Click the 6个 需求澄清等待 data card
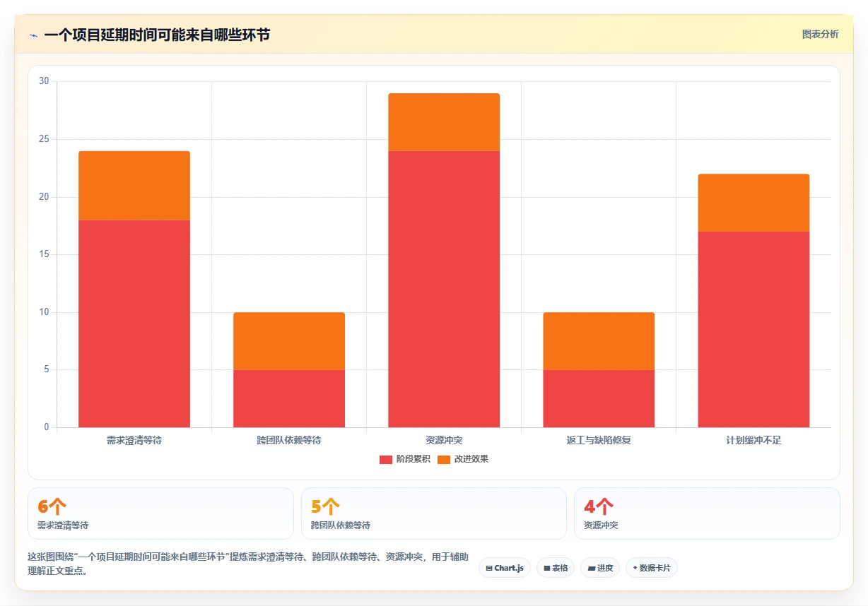 [160, 513]
